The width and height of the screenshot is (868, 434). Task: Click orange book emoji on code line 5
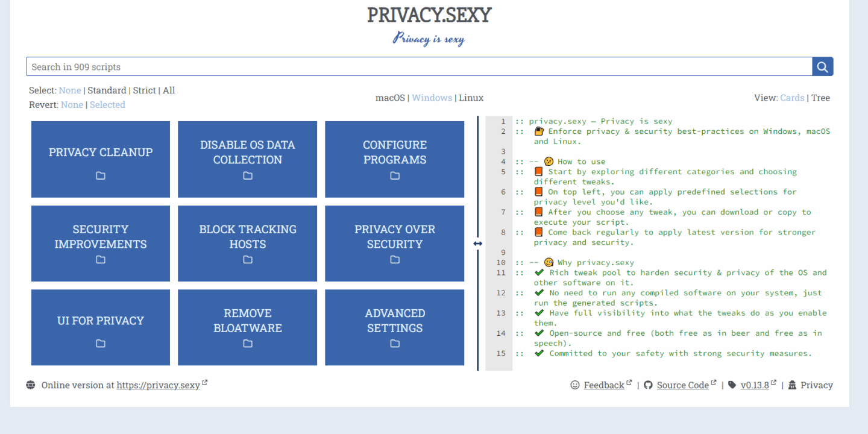coord(538,171)
